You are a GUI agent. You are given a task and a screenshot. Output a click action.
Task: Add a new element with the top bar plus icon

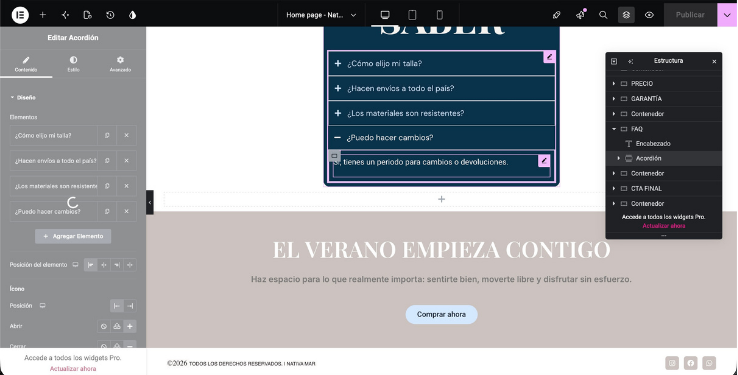[x=42, y=15]
